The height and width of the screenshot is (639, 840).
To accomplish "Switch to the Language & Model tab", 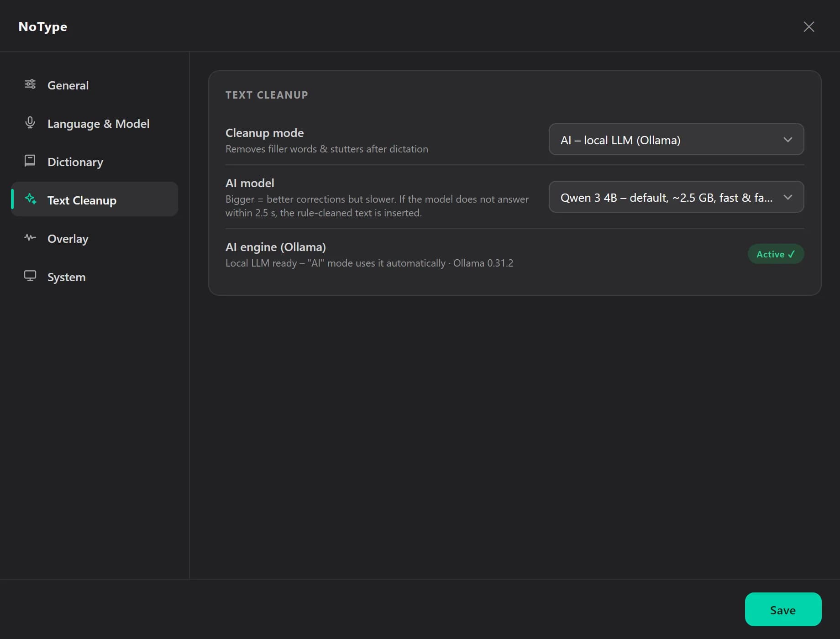I will pos(94,123).
